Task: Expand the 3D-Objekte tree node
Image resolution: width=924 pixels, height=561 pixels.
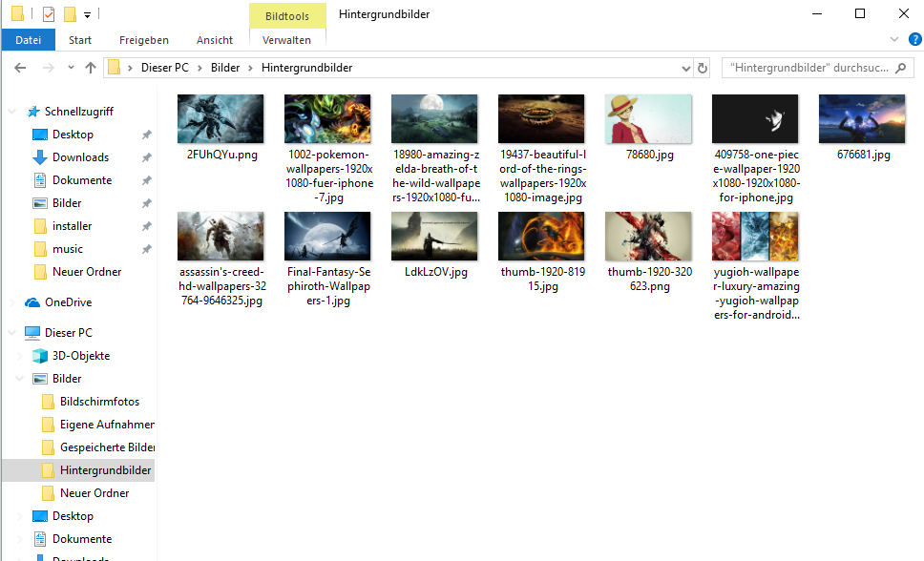Action: click(20, 356)
